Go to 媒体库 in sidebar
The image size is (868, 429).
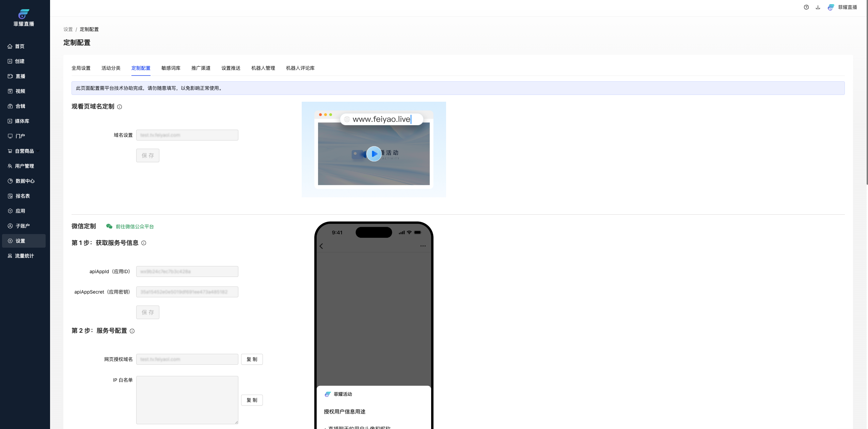[x=22, y=121]
